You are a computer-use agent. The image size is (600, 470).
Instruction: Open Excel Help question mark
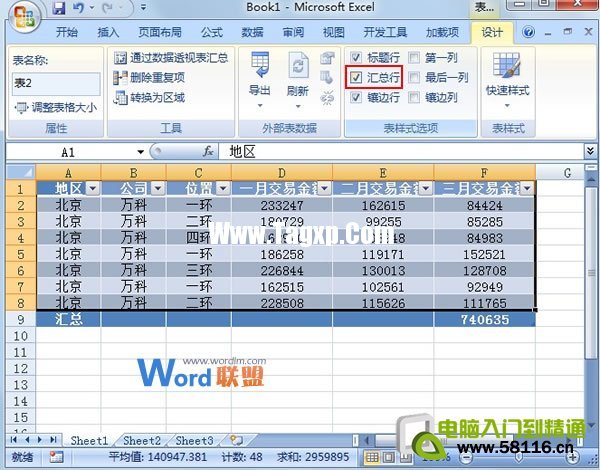[528, 32]
